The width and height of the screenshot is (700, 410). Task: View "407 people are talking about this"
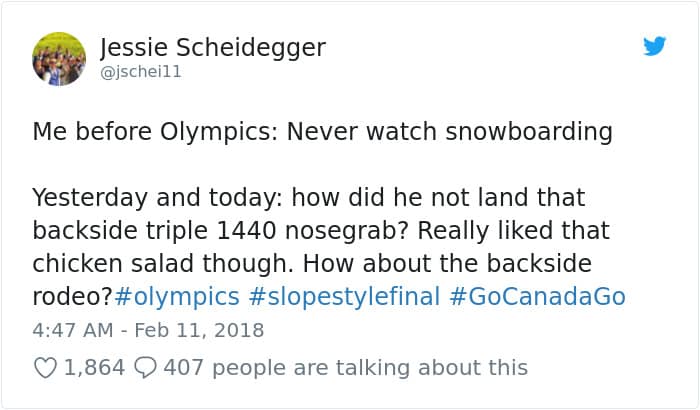click(345, 368)
